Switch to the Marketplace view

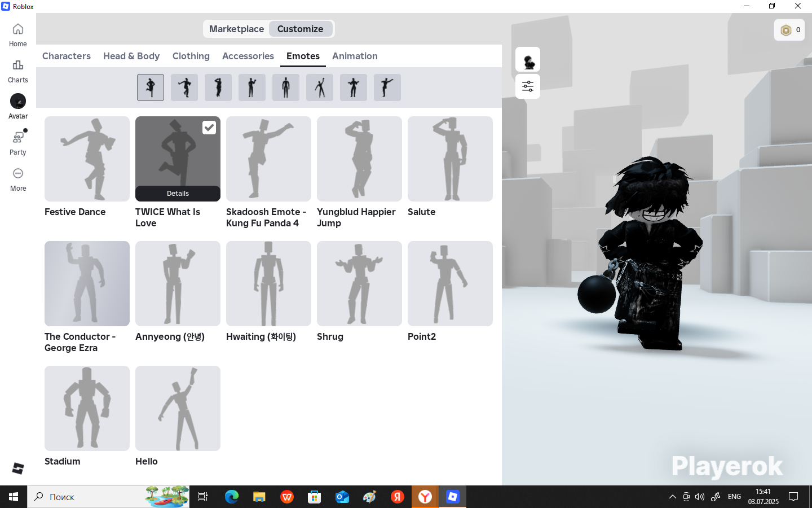(x=236, y=29)
